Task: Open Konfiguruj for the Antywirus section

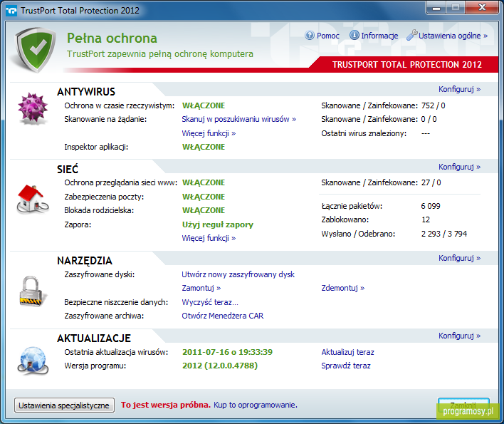Action: [x=460, y=89]
